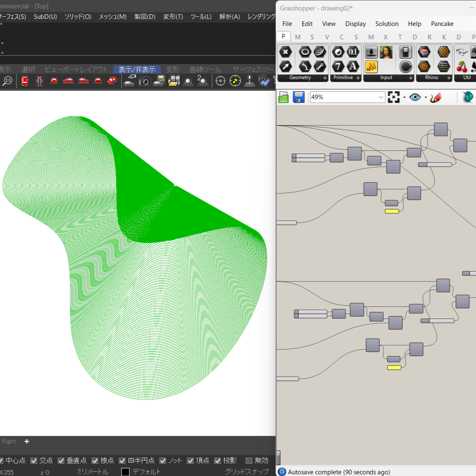Click the Zoom 1:1 magnifier icon in Rhino

pyautogui.click(x=7, y=81)
